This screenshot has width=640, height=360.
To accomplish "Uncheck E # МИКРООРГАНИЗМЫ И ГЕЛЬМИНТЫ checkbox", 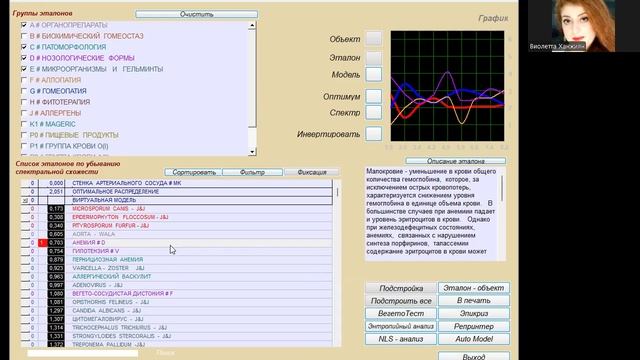I will coord(24,69).
